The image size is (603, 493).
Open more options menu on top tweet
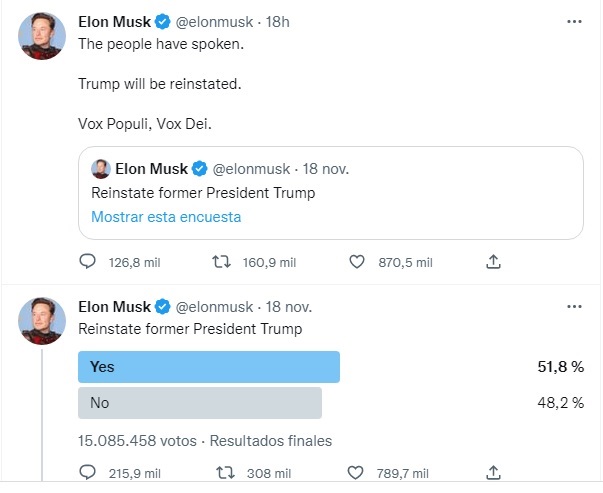point(574,22)
